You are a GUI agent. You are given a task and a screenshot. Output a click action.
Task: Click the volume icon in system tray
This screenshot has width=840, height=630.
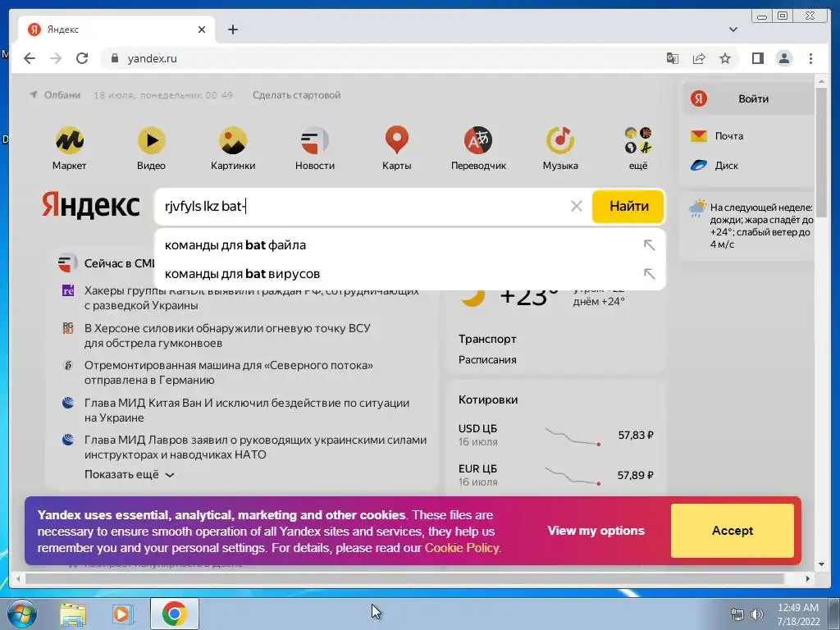point(756,614)
